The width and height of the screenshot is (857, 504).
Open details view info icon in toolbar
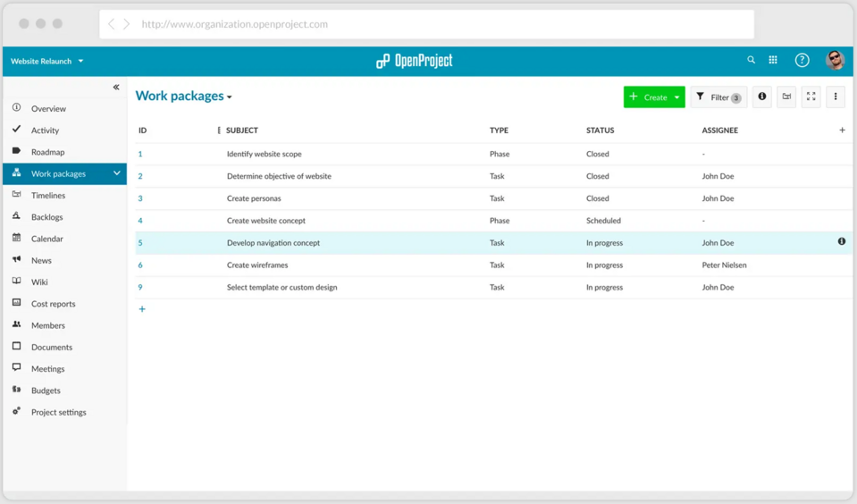(x=761, y=97)
